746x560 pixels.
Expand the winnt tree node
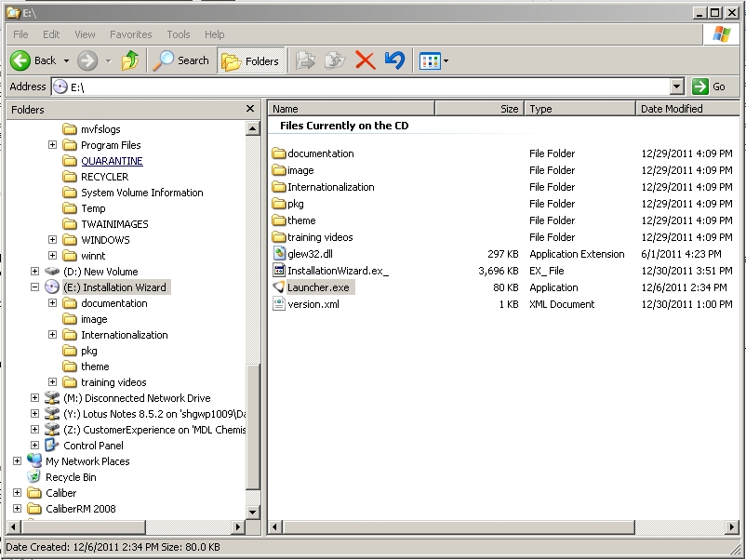(x=52, y=256)
